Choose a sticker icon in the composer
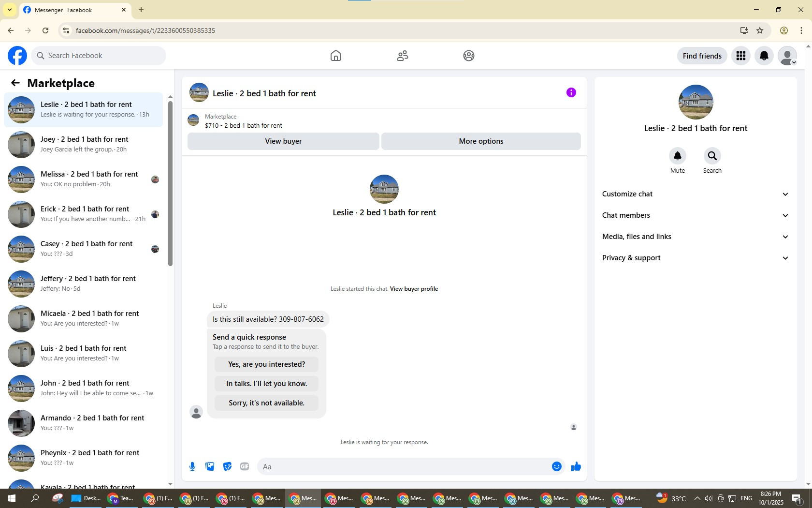Screen dimensions: 812x508 227,466
